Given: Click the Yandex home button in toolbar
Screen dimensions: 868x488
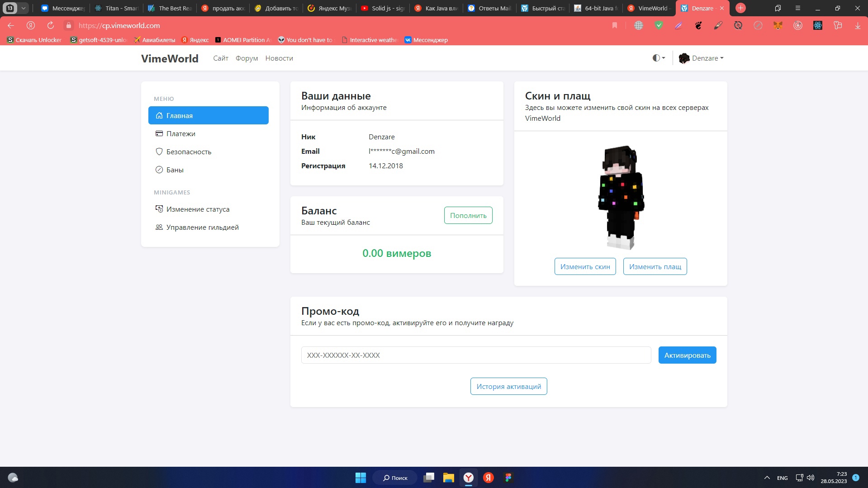Looking at the screenshot, I should [31, 25].
